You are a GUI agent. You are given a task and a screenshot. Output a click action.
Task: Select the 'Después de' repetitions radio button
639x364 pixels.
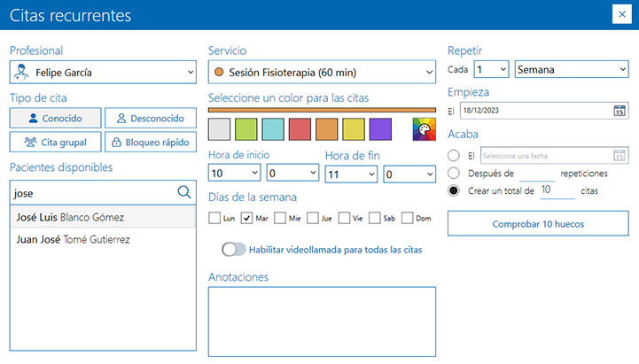[x=455, y=174]
